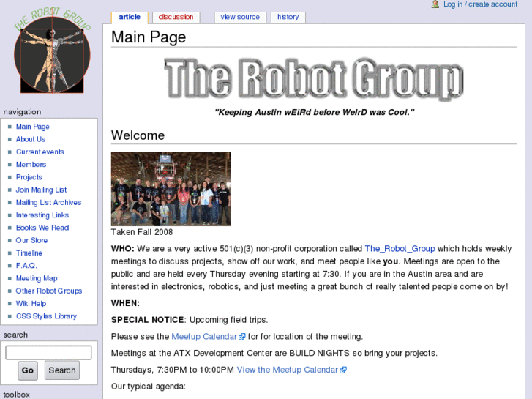Image resolution: width=532 pixels, height=399 pixels.
Task: Switch to the discussion tab
Action: (176, 17)
